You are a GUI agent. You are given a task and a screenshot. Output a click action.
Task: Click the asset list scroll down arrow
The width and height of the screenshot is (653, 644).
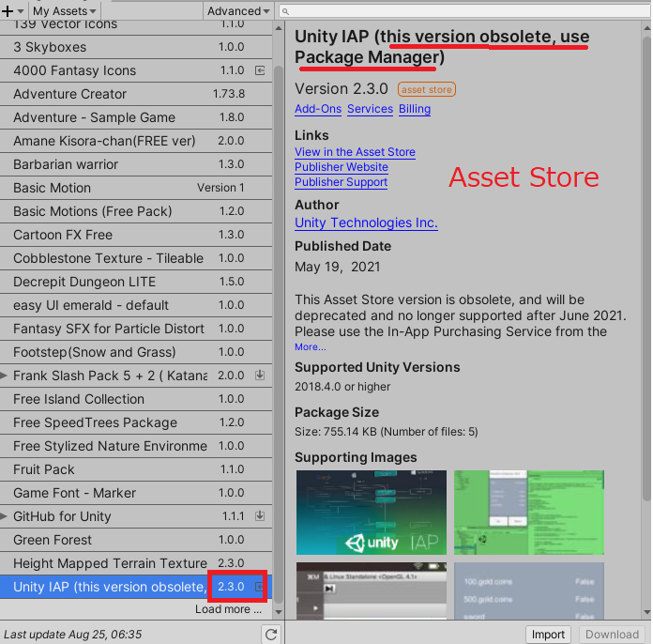tap(279, 612)
